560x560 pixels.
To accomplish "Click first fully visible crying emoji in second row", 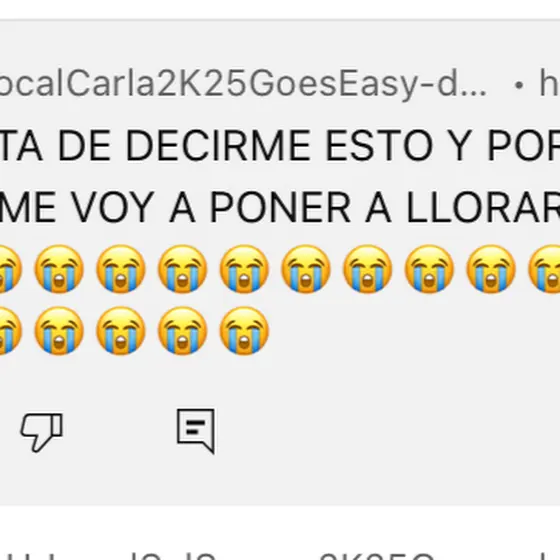I will tap(59, 331).
